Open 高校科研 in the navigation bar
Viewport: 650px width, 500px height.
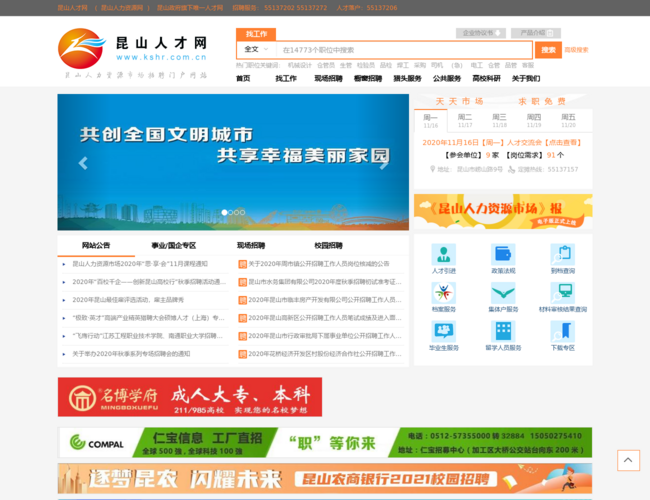(486, 78)
